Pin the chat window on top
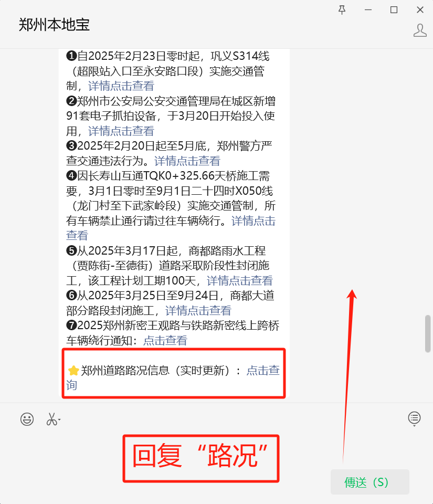Image resolution: width=433 pixels, height=504 pixels. click(x=342, y=10)
